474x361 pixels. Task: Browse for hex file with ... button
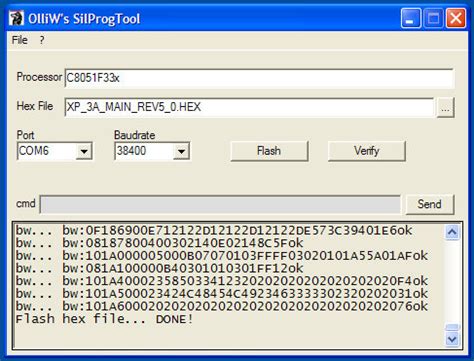coord(445,108)
